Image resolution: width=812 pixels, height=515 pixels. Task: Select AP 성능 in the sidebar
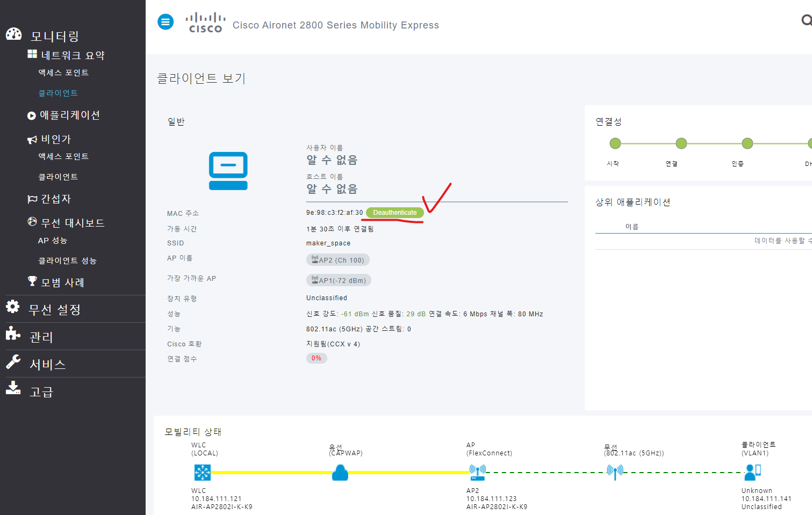(53, 241)
